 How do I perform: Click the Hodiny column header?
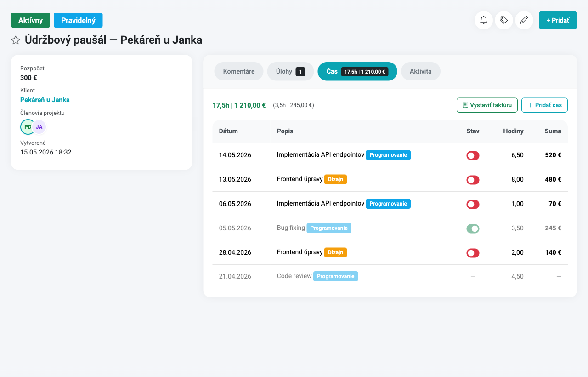point(513,131)
